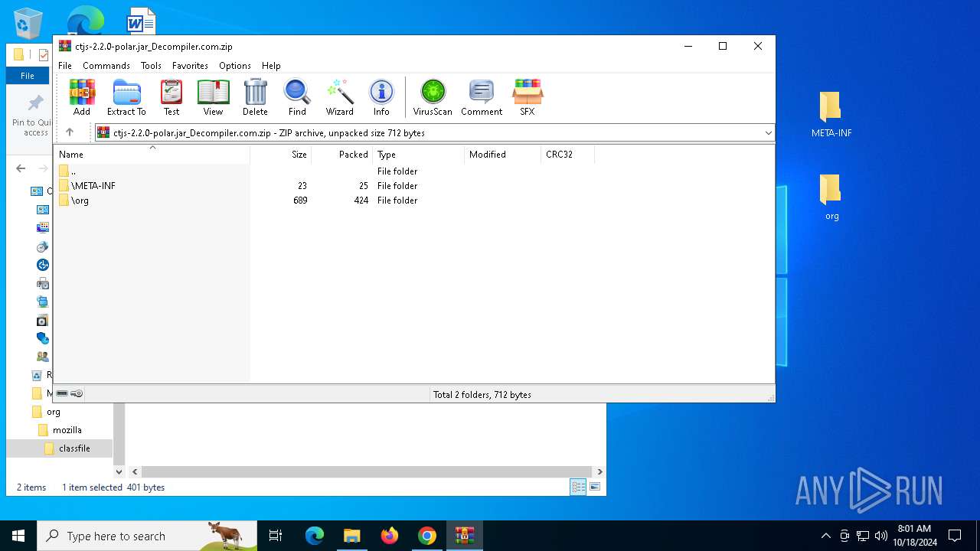Open the Find magnifier icon
The height and width of the screenshot is (551, 980).
297,97
